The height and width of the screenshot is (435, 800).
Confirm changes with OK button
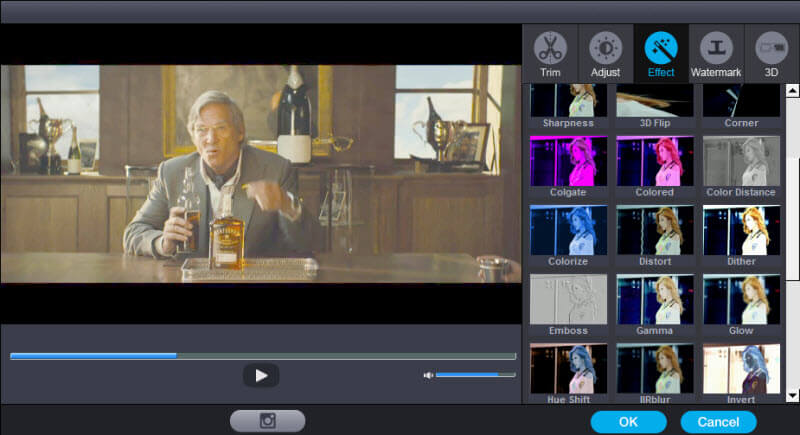tap(628, 422)
